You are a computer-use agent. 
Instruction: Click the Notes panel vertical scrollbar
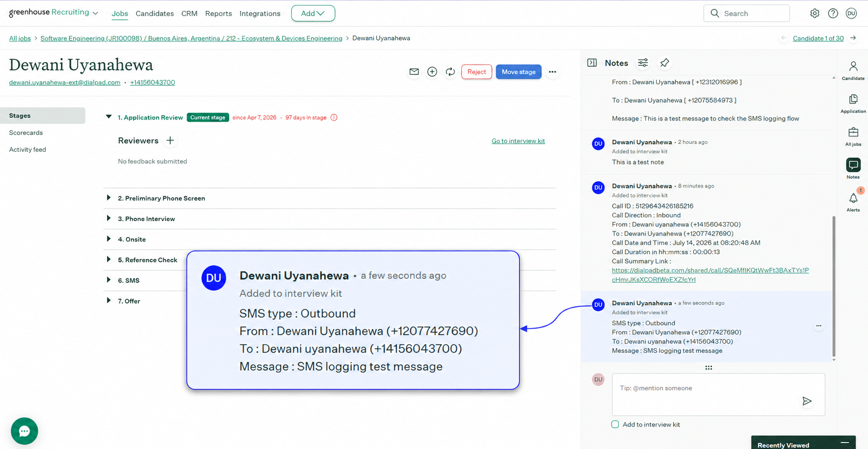[834, 286]
